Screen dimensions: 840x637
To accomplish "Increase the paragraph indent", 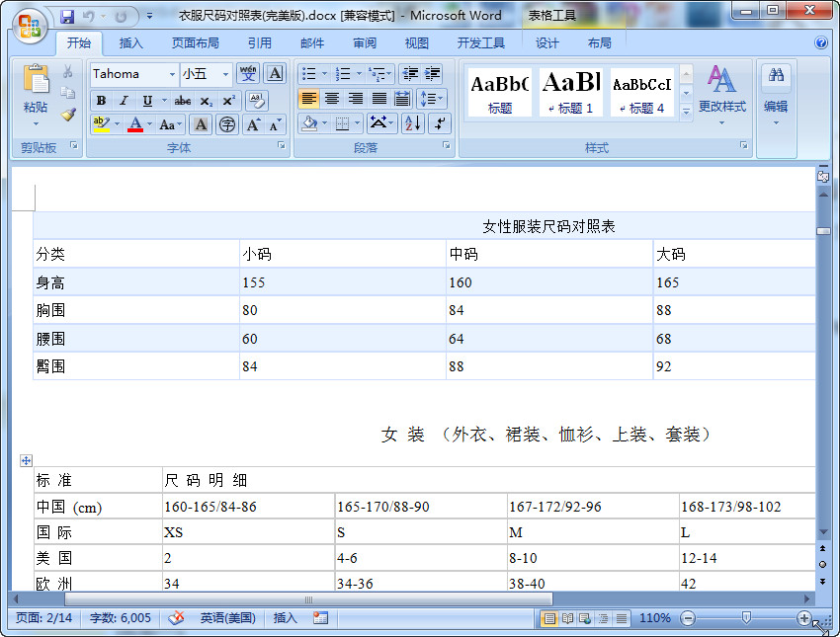I will (432, 73).
